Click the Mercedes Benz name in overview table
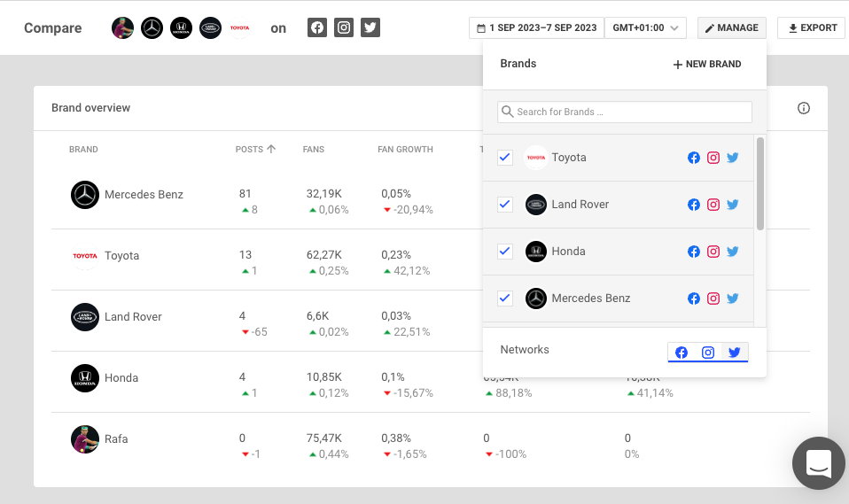849x504 pixels. coord(144,194)
